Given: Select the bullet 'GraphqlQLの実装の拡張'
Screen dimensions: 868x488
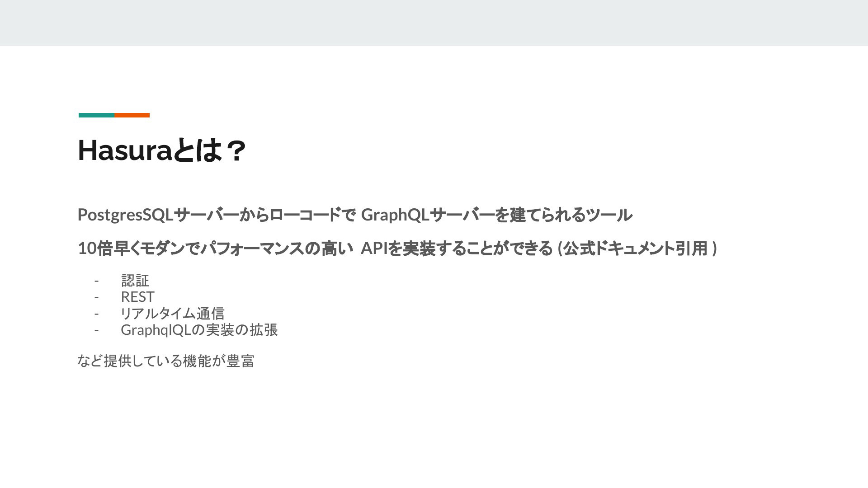Looking at the screenshot, I should click(x=199, y=330).
